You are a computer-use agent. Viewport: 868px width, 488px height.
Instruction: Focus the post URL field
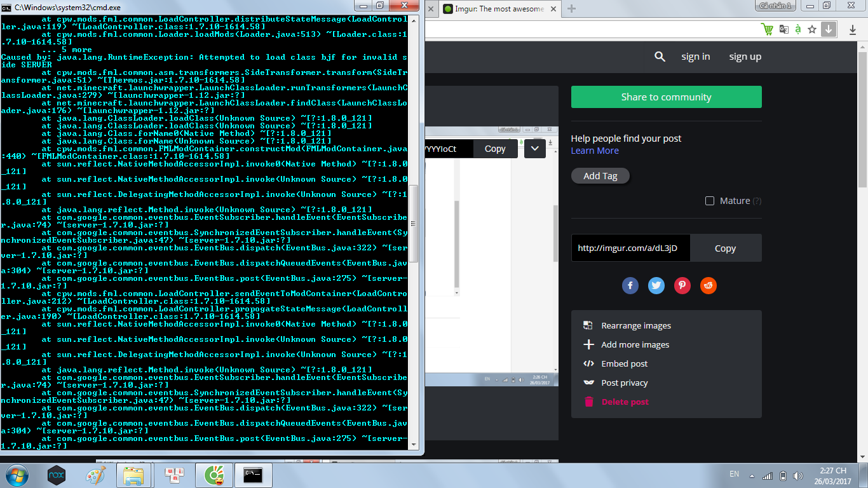pyautogui.click(x=631, y=248)
